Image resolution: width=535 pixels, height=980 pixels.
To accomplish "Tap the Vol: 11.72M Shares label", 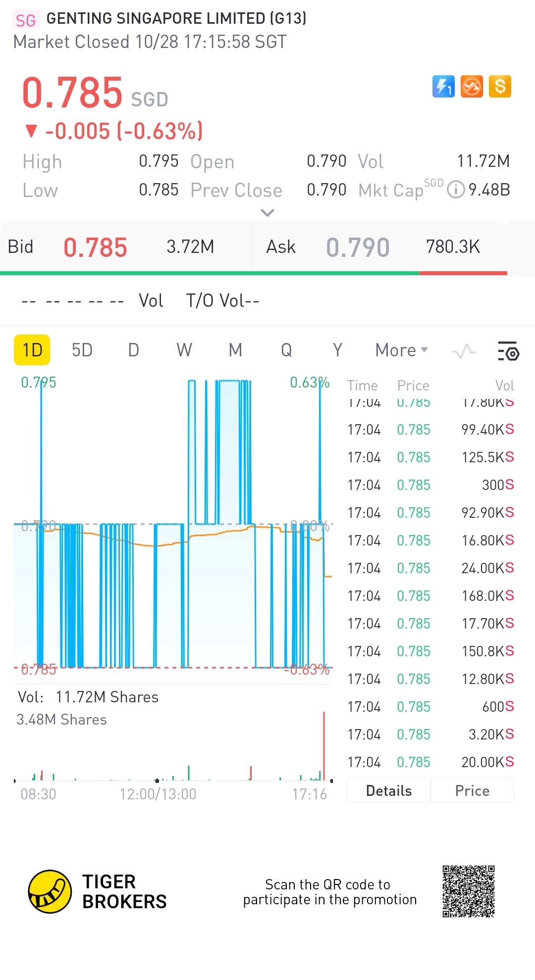I will pos(88,697).
